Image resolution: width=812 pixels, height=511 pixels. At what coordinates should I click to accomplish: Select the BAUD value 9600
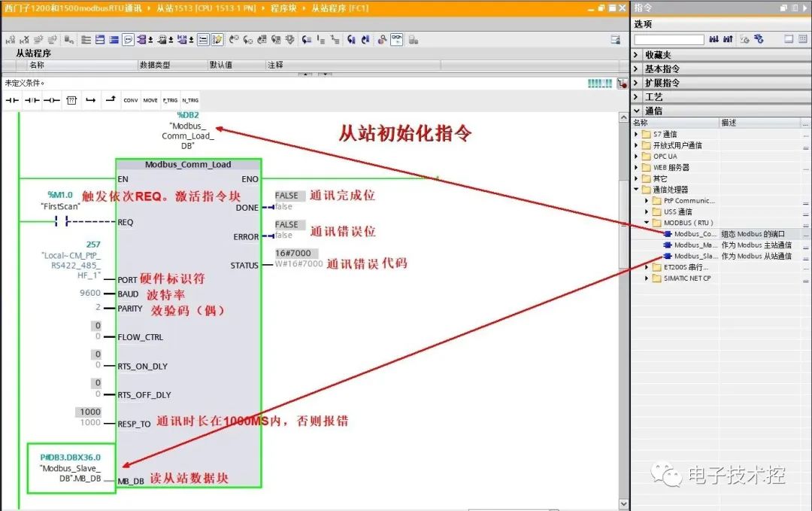90,294
